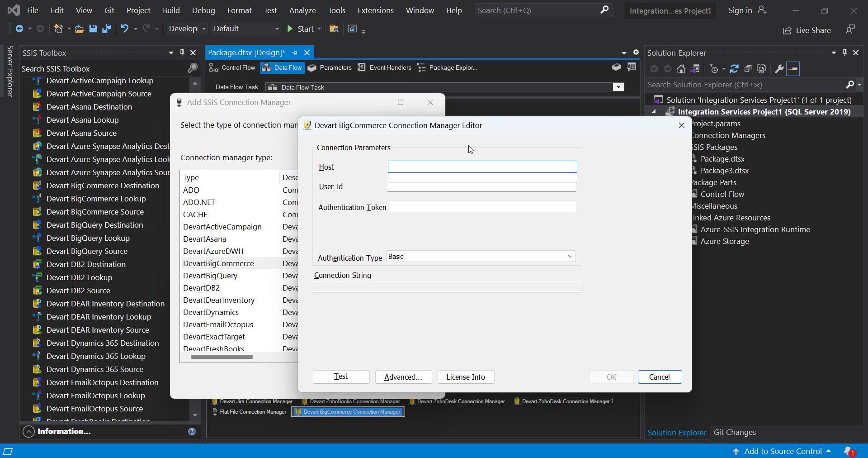
Task: Click the Properties wrench icon in Solution Explorer
Action: click(x=779, y=69)
